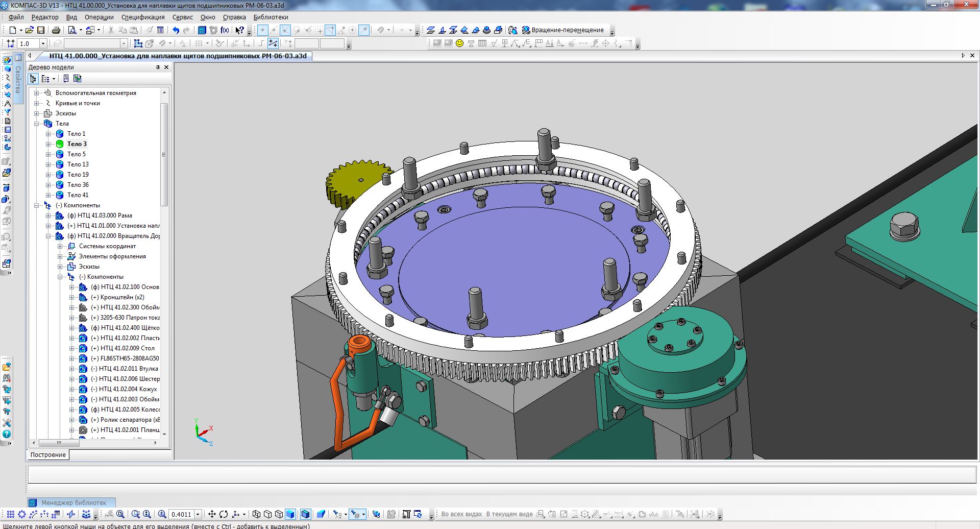The height and width of the screenshot is (529, 980).
Task: Open the Variables f(x) tool
Action: pos(225,31)
